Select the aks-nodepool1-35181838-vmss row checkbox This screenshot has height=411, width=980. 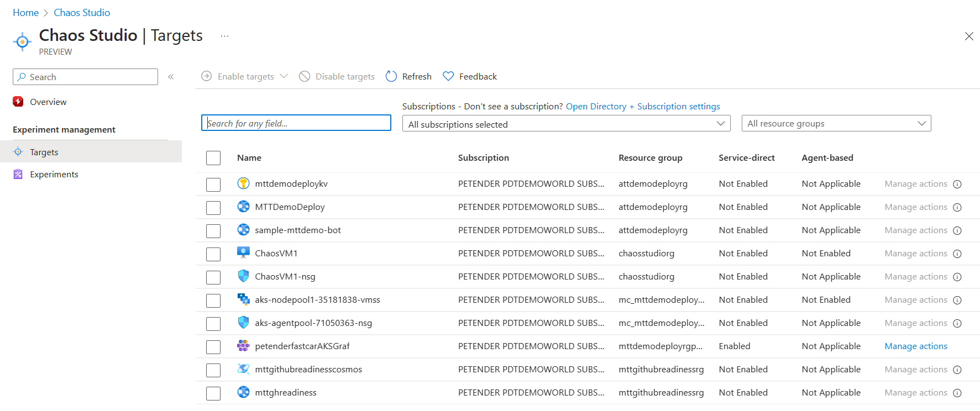pyautogui.click(x=213, y=301)
